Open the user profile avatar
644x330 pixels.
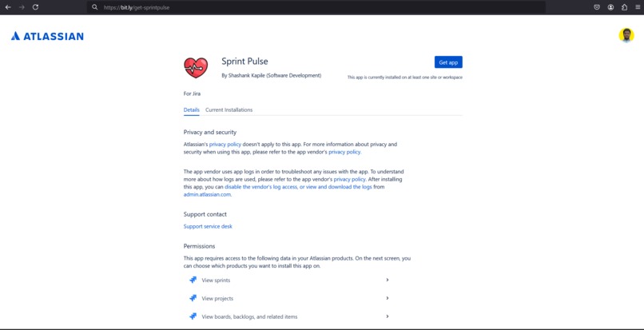pyautogui.click(x=626, y=35)
